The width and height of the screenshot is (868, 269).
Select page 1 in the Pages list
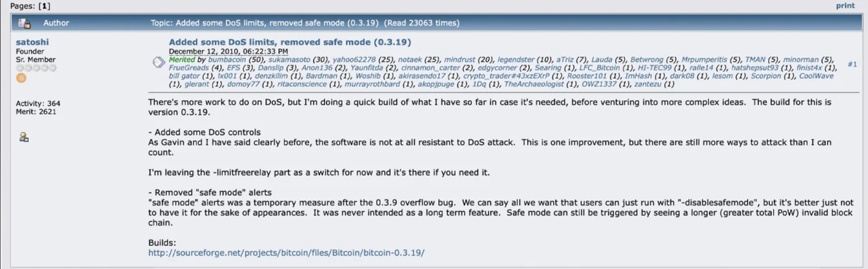(x=44, y=6)
